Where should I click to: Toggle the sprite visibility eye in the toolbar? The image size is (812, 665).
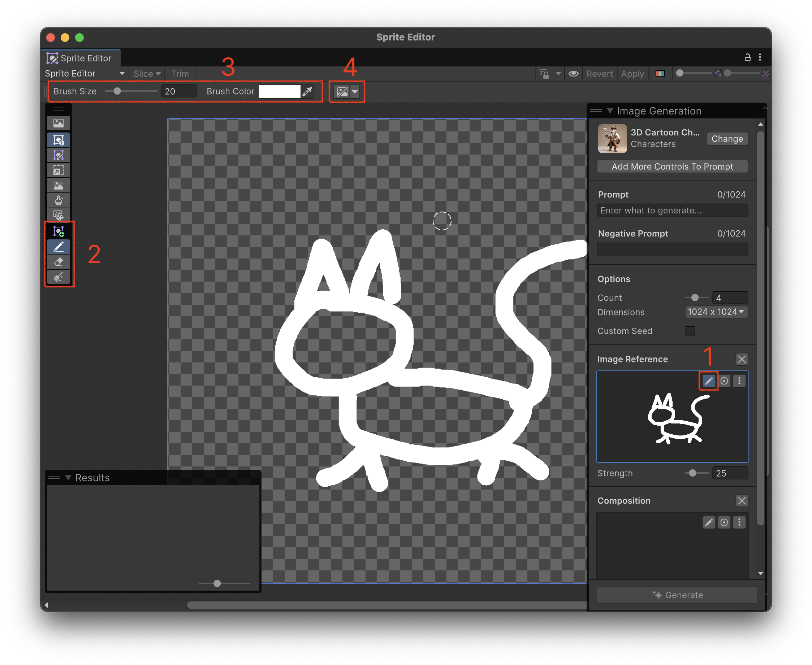573,74
